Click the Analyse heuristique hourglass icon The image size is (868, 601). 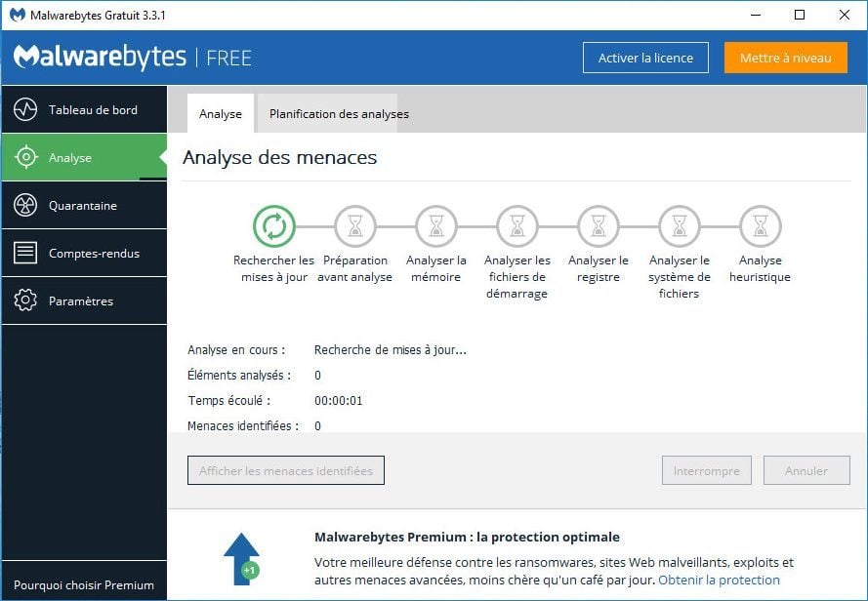click(761, 226)
